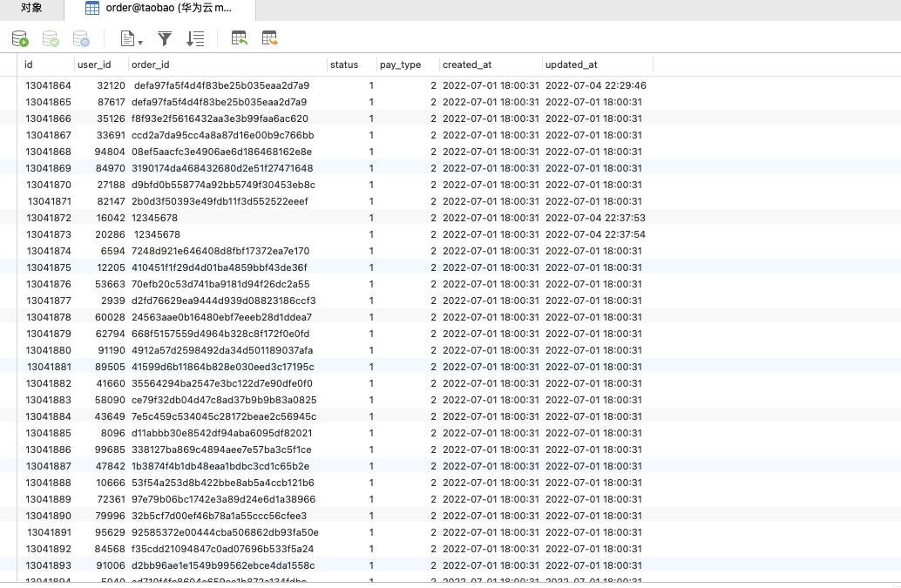This screenshot has width=901, height=588.
Task: Select id cell 13041864
Action: tap(48, 85)
